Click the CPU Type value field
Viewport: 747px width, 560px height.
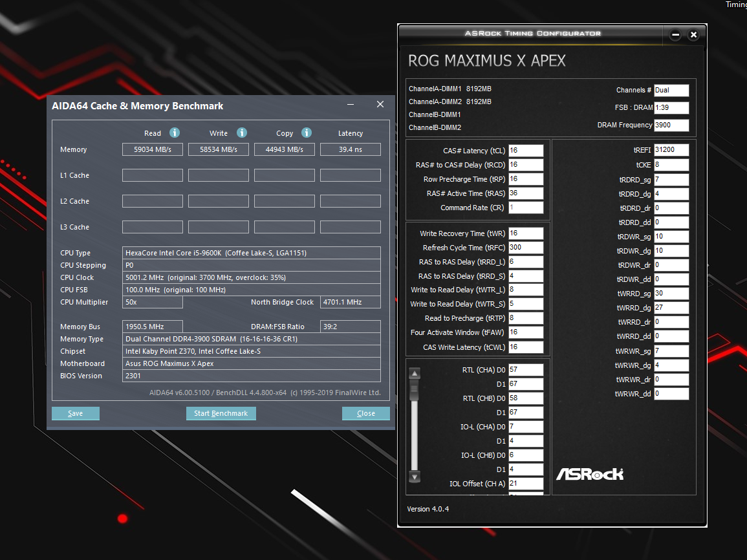tap(252, 253)
